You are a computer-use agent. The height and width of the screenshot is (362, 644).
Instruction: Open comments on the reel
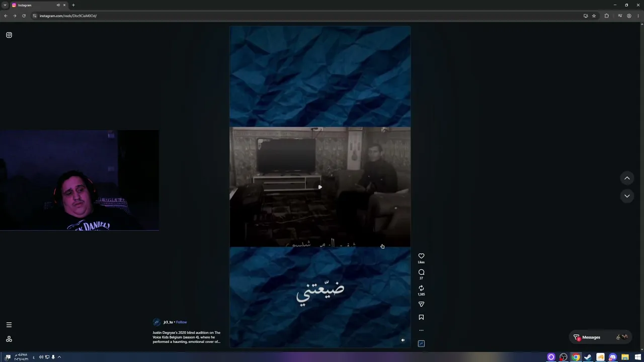(x=421, y=272)
